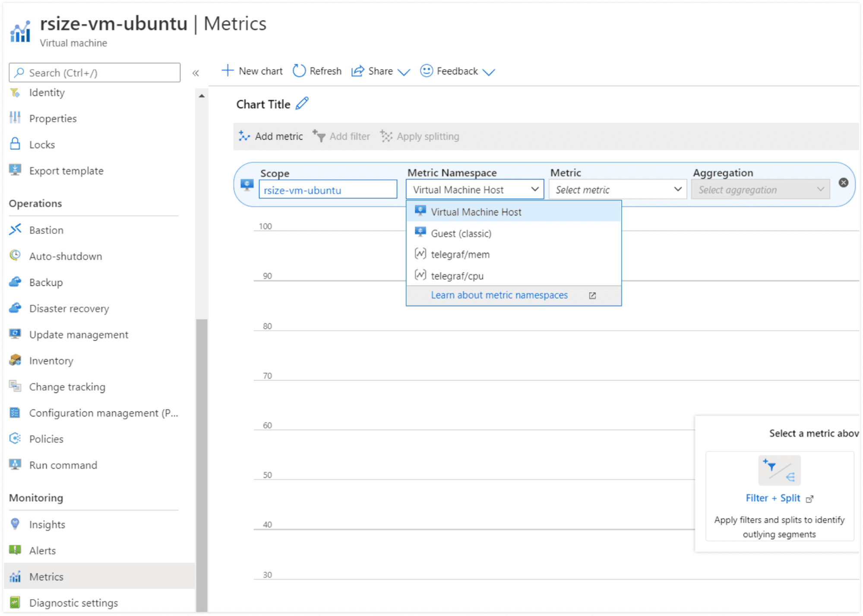
Task: Remove the metric row with X icon
Action: pyautogui.click(x=843, y=182)
